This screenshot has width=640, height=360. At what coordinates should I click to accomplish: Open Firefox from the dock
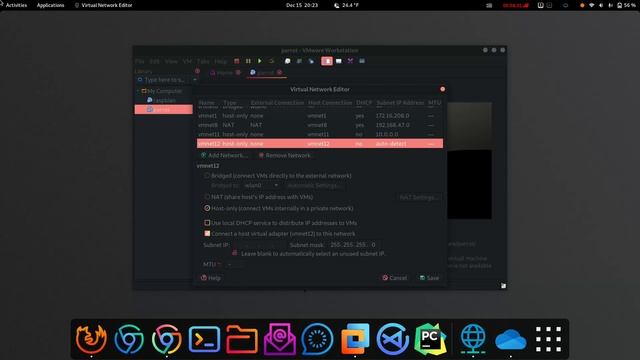[91, 339]
